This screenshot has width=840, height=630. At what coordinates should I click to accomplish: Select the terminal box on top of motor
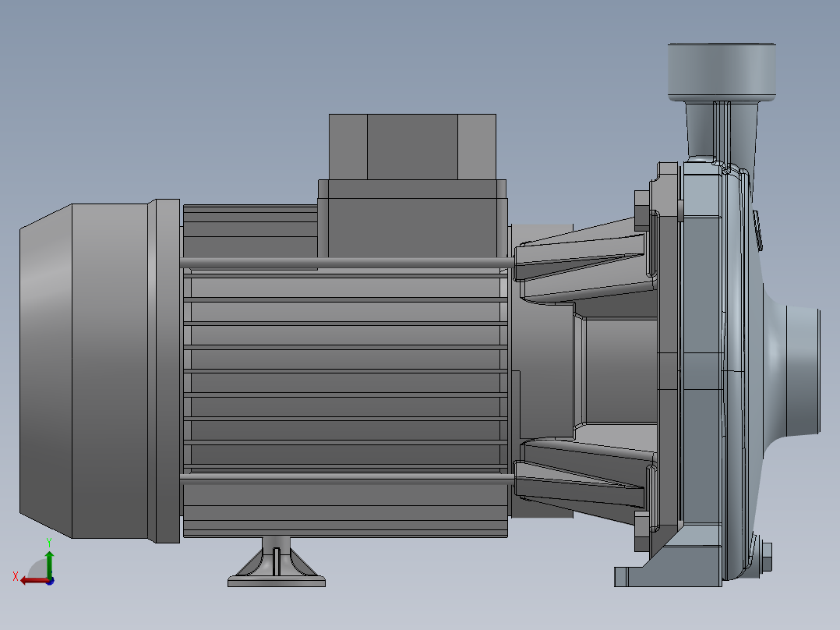(412, 185)
